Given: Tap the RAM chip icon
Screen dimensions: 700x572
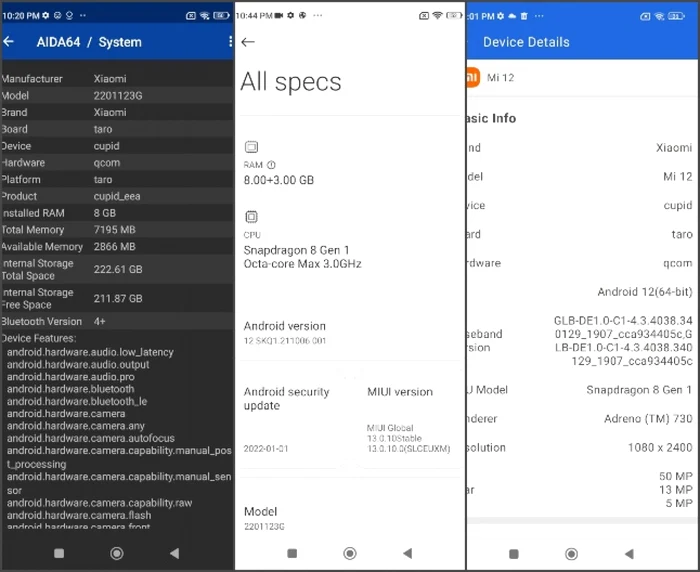Looking at the screenshot, I should click(x=251, y=147).
